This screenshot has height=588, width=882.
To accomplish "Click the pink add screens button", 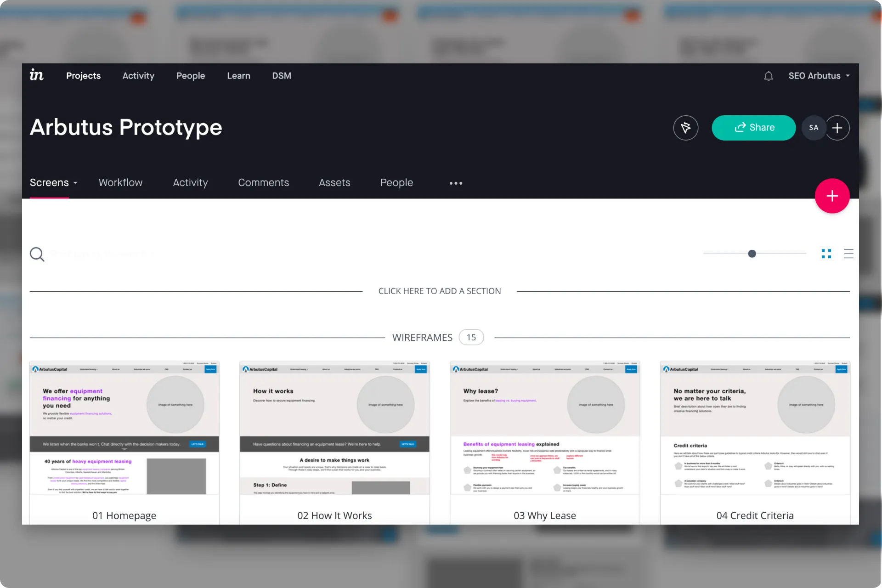I will pyautogui.click(x=832, y=196).
